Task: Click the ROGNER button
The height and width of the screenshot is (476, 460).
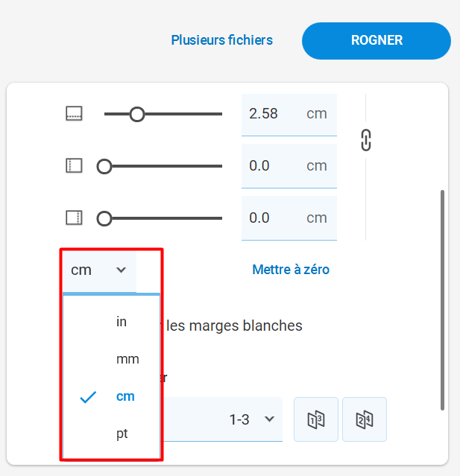Action: 376,40
